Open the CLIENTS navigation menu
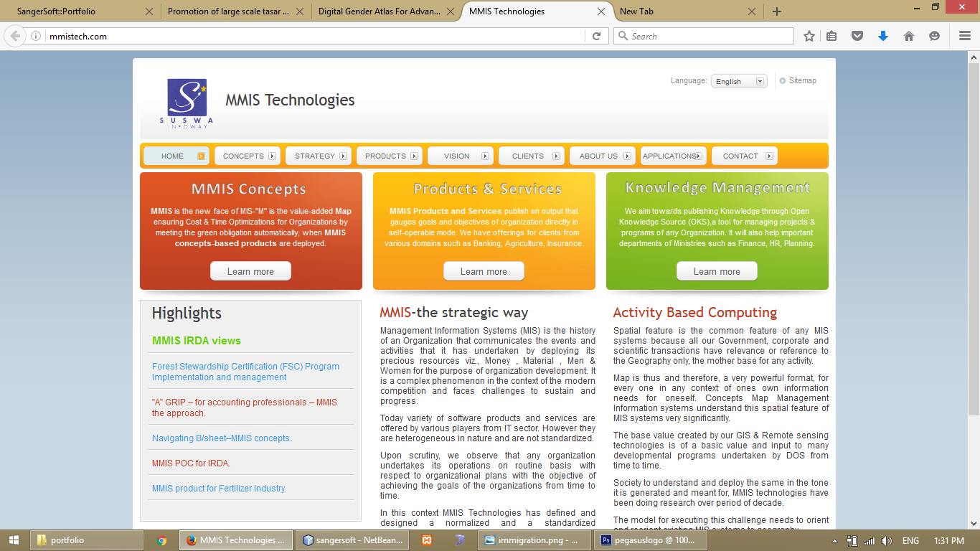Screen dimensions: 980x551 click(533, 156)
